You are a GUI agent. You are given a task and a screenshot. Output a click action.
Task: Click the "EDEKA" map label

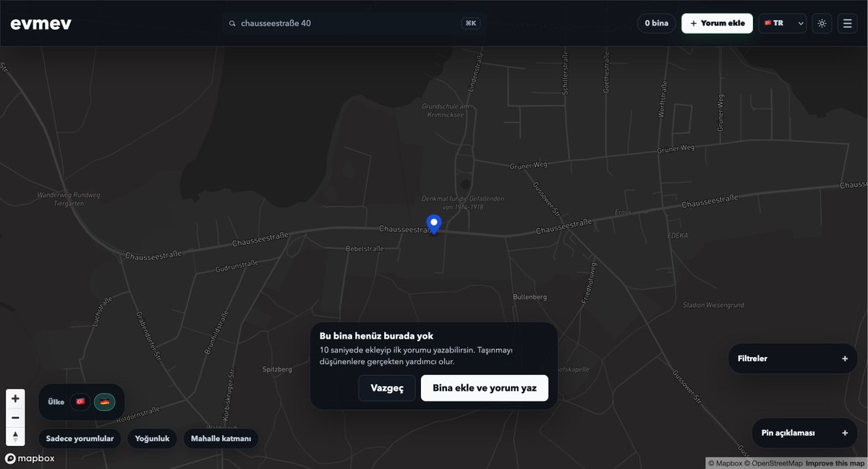678,235
